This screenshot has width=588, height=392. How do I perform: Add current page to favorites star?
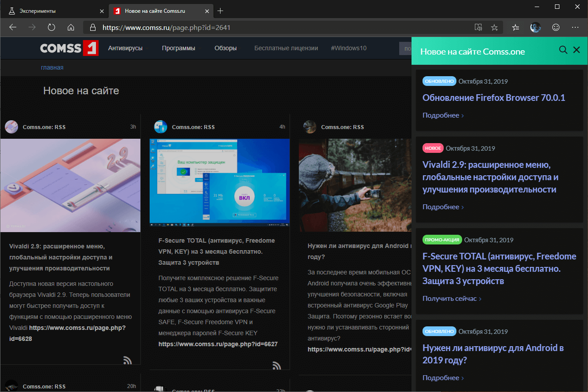click(494, 27)
